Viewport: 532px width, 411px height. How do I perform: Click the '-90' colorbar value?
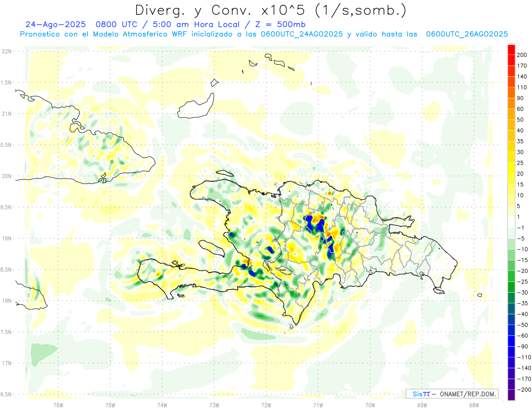coord(522,347)
